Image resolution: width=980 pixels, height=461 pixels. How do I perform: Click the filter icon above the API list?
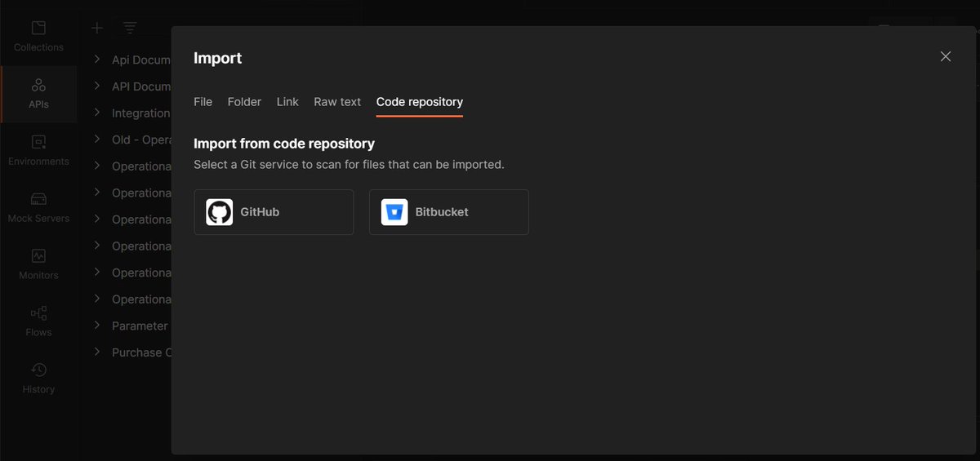130,28
